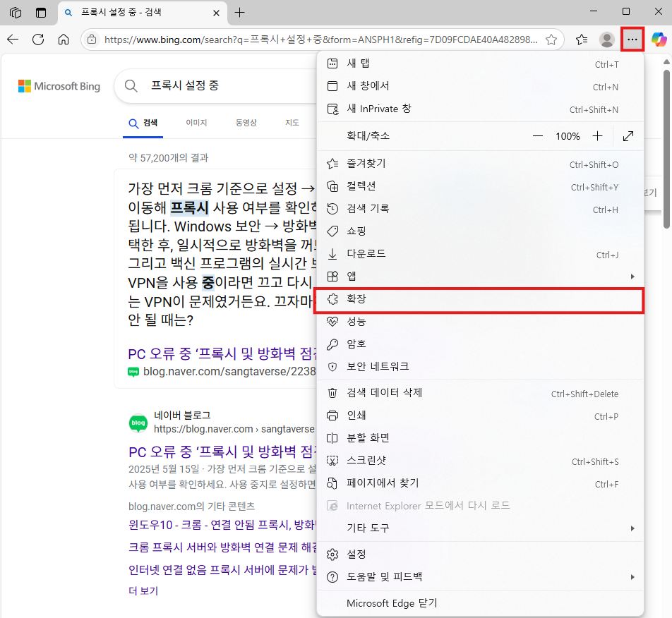Open the favorites hub toolbar icon
This screenshot has height=618, width=672.
point(582,40)
